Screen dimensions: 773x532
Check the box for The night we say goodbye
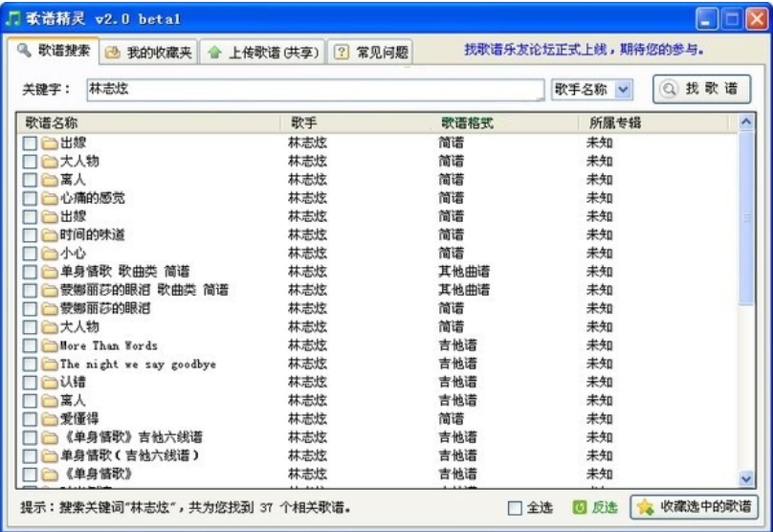click(x=30, y=365)
